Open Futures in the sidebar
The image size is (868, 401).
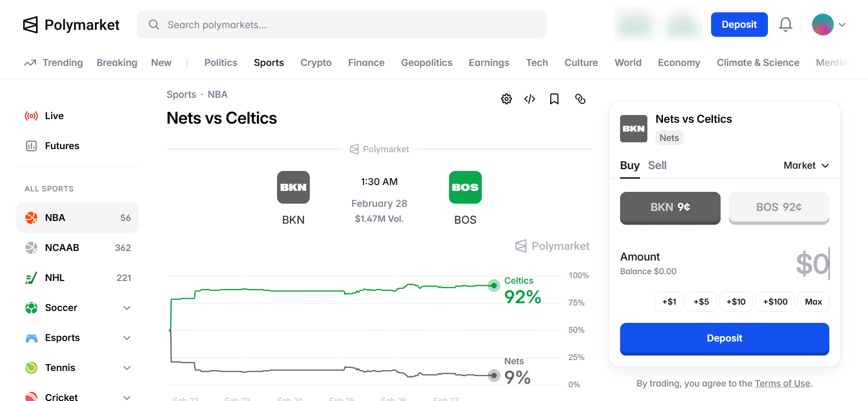pyautogui.click(x=62, y=146)
